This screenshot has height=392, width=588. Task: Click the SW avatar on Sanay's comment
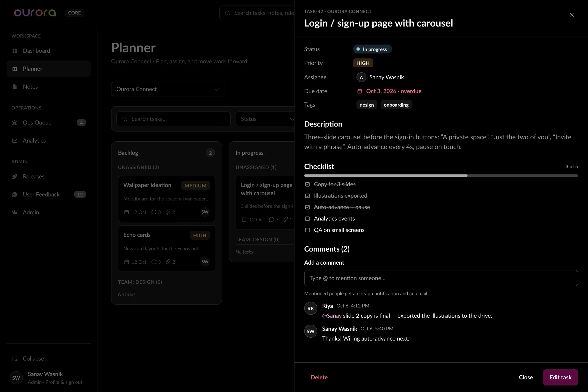(x=310, y=331)
